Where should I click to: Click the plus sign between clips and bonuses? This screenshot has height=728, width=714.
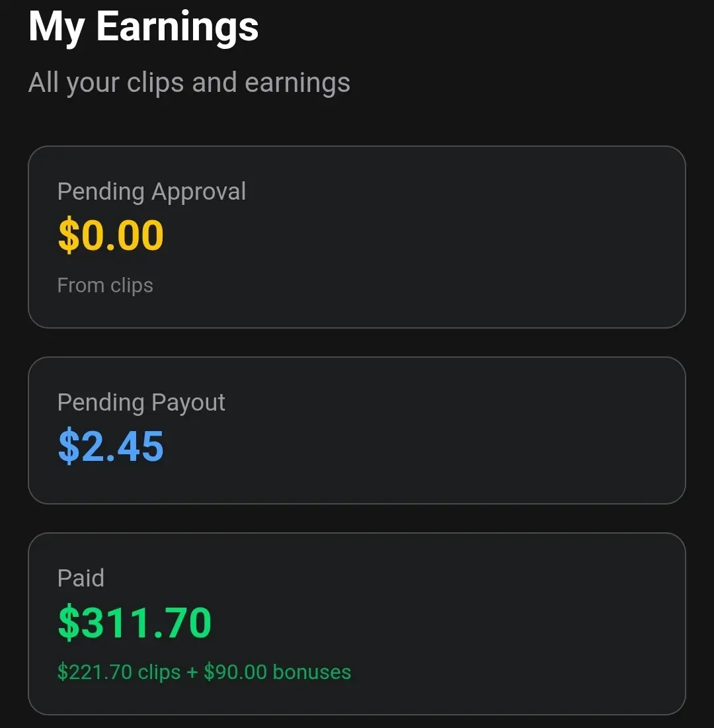pyautogui.click(x=192, y=672)
